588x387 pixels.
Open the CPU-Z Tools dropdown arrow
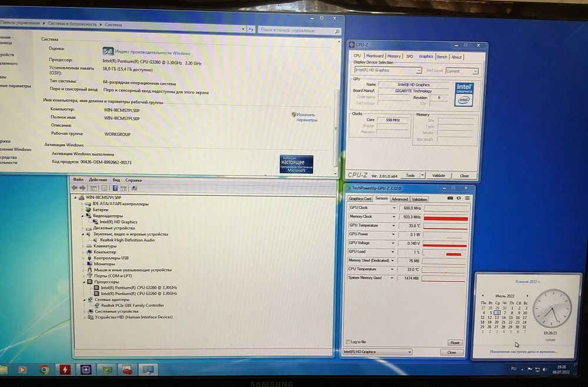click(x=422, y=175)
